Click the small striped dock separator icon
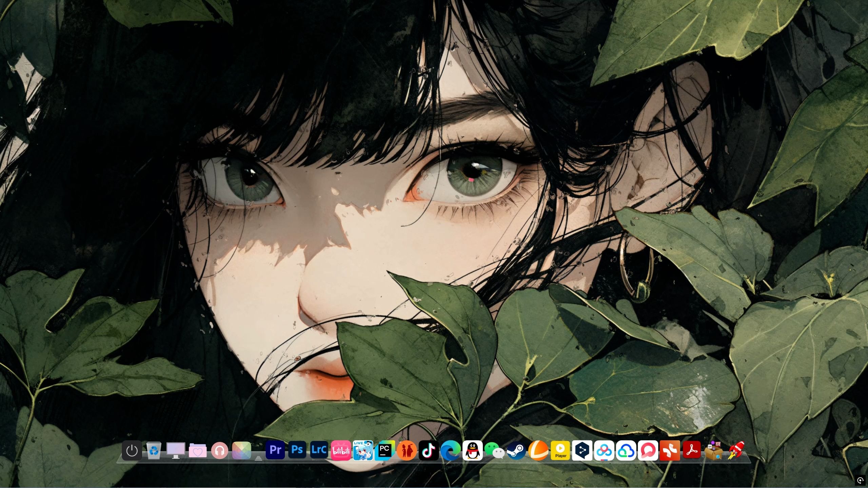Viewport: 868px width, 488px height. pyautogui.click(x=258, y=458)
